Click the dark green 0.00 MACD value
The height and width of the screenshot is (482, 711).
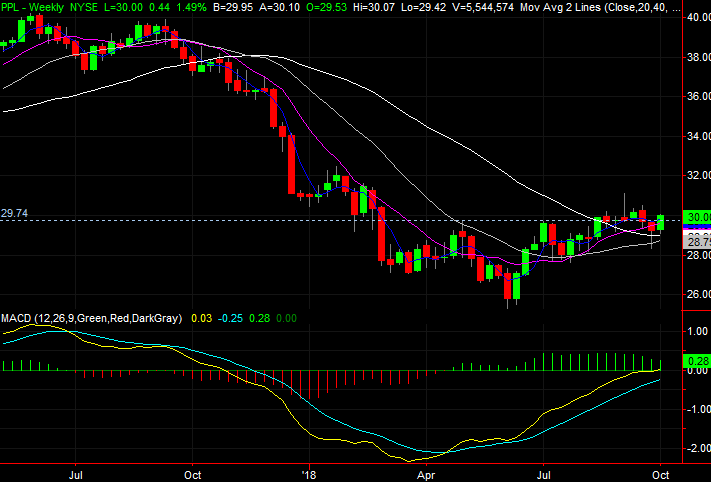click(287, 318)
